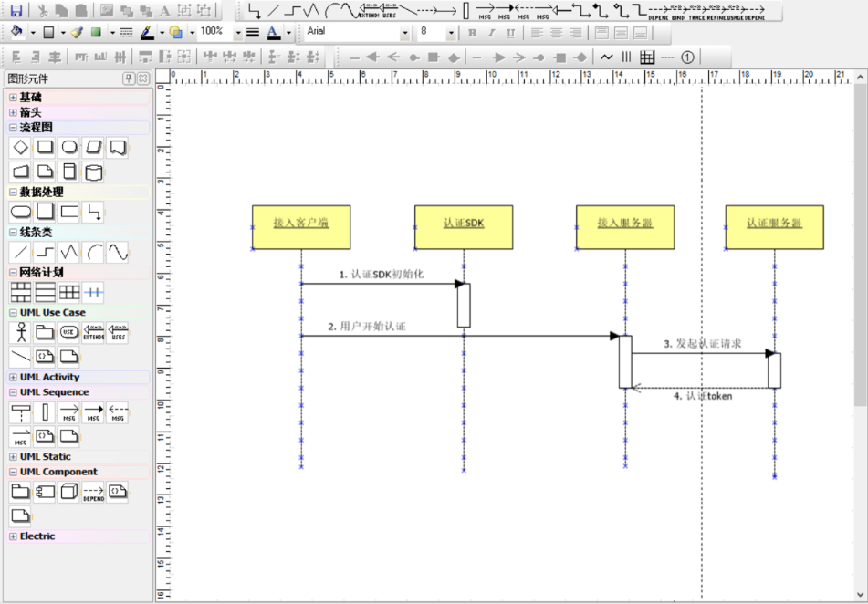This screenshot has width=868, height=604.
Task: Click the grid table toolbar icon
Action: coord(647,57)
